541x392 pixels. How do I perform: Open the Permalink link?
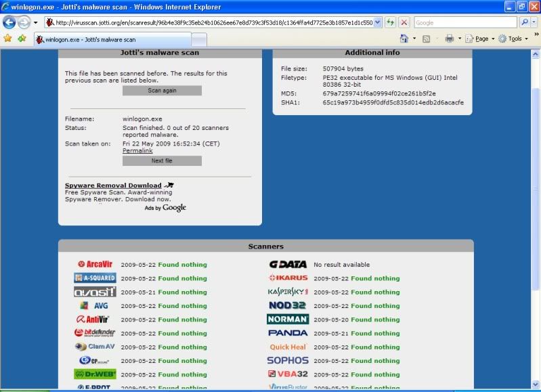(x=137, y=151)
